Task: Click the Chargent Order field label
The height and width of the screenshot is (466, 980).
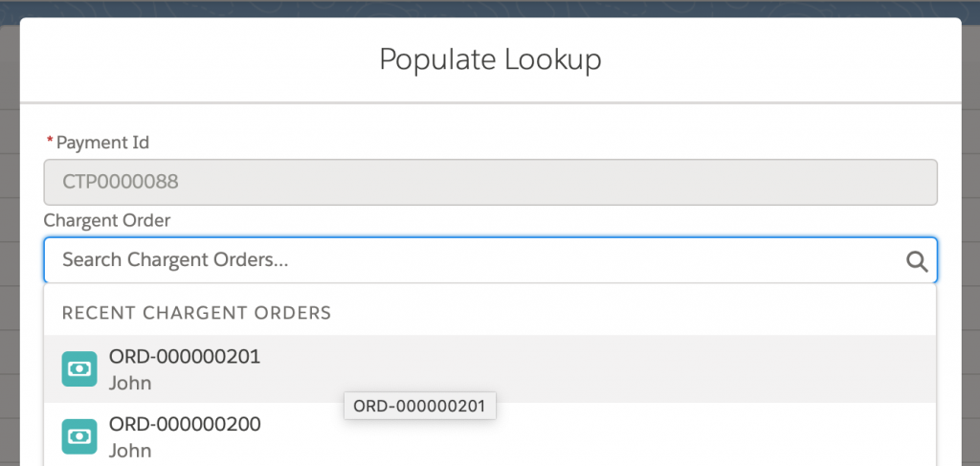Action: tap(107, 220)
